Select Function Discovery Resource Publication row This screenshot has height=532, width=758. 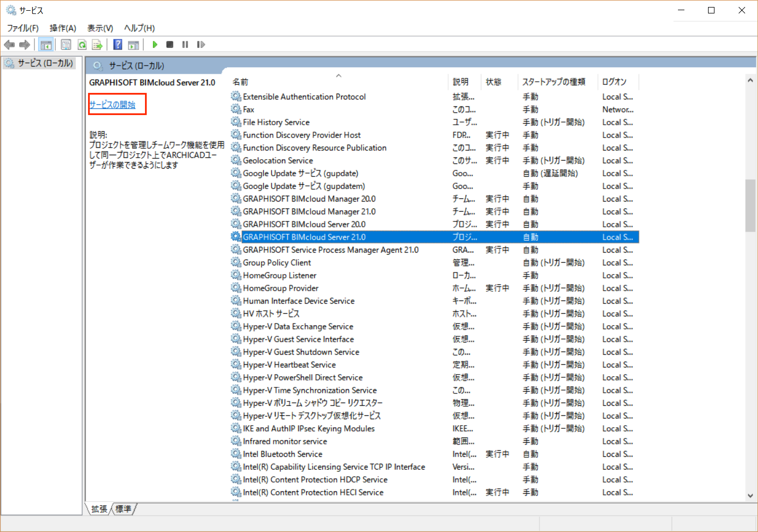pyautogui.click(x=435, y=148)
